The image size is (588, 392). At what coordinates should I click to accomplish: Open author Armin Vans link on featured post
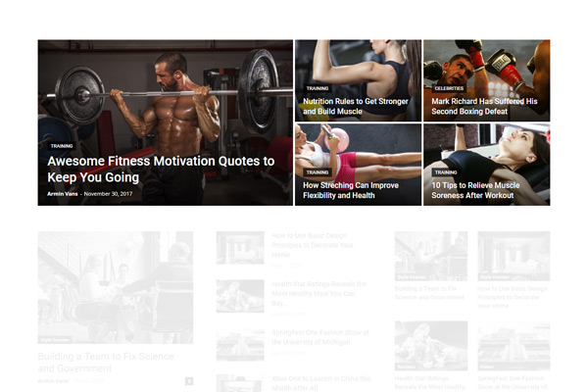pyautogui.click(x=63, y=194)
